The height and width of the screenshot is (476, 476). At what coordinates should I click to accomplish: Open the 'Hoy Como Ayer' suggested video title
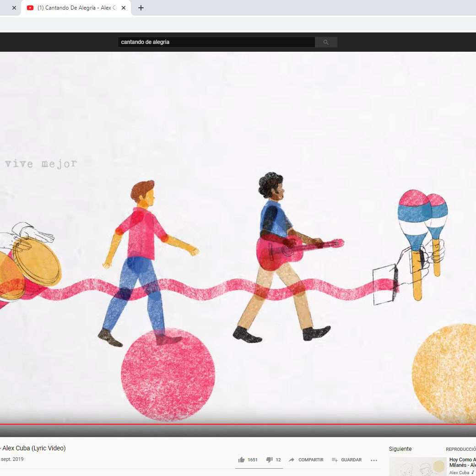click(x=462, y=462)
